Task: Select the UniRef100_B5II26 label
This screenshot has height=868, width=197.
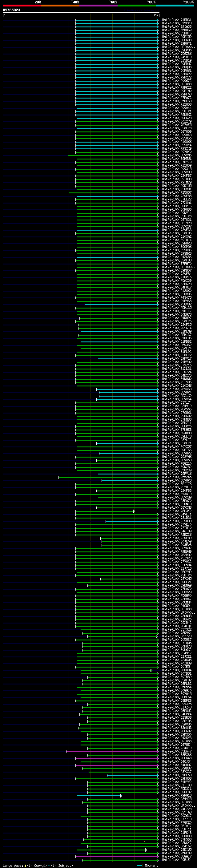Action: pos(176,484)
